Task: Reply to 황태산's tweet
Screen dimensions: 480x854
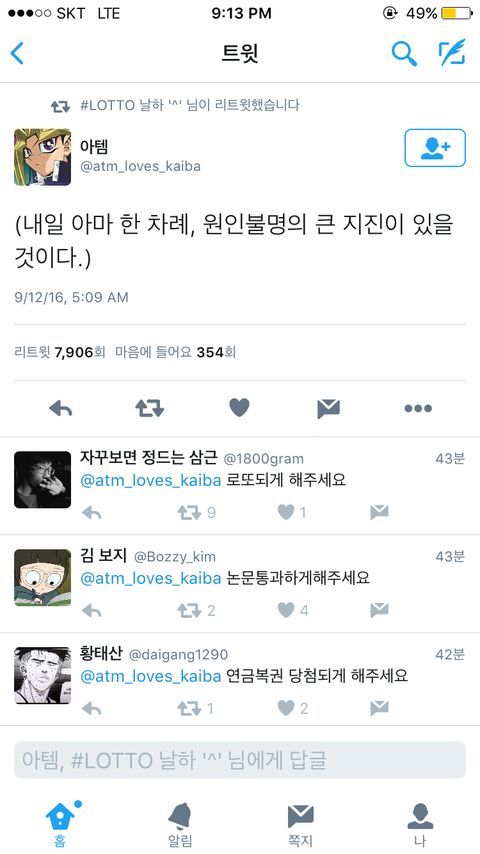Action: click(x=92, y=709)
